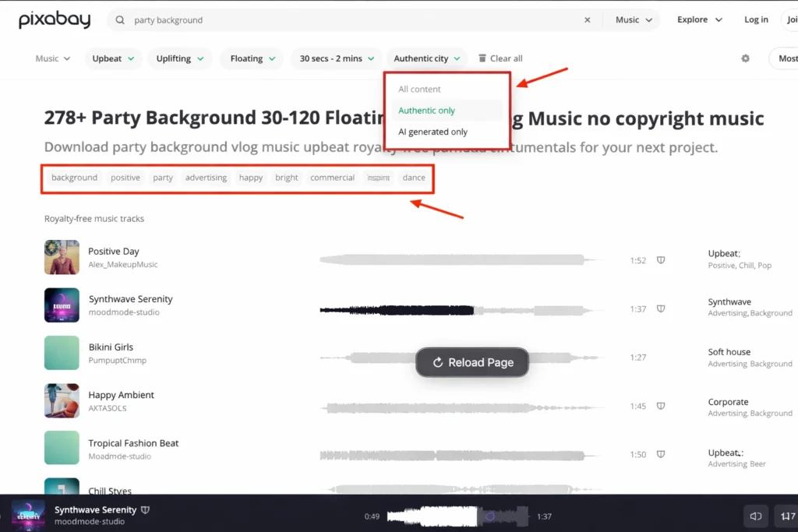Viewport: 798px width, 532px height.
Task: Click the settings gear above the results
Action: tap(744, 58)
